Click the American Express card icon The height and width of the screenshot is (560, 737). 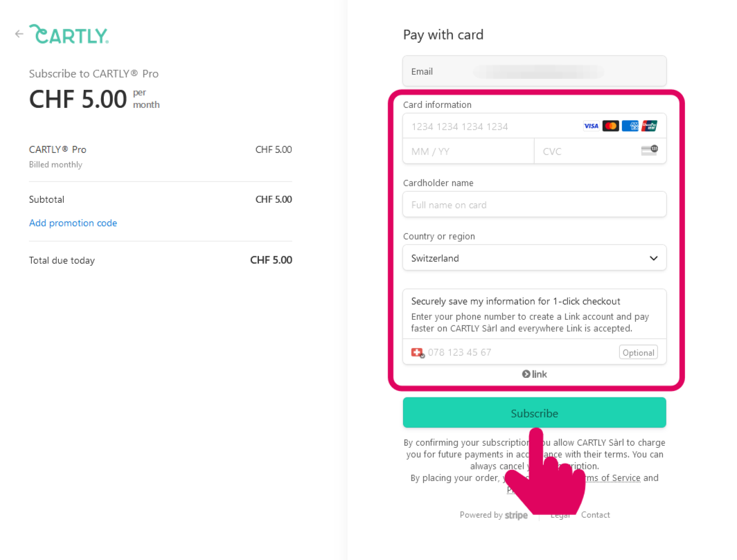point(630,126)
